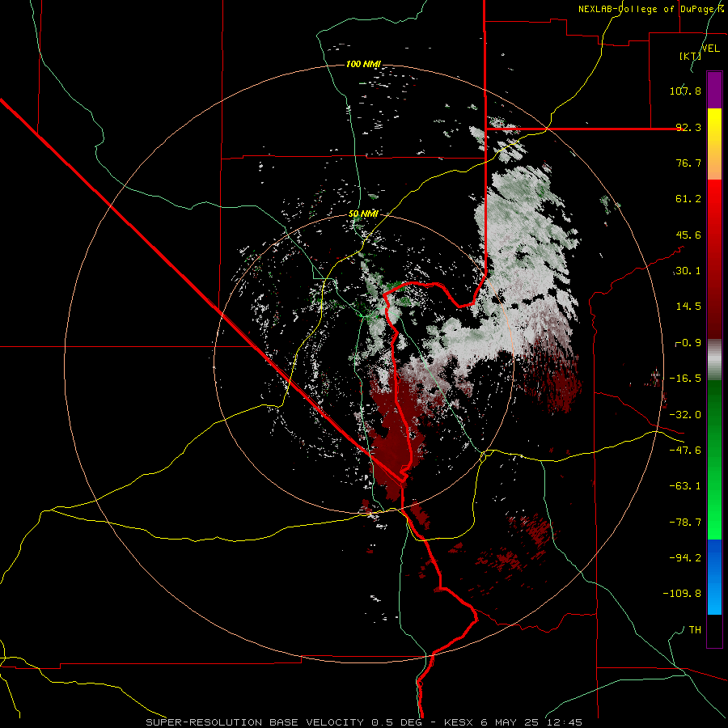Viewport: 728px width, 728px height.
Task: Click the 14.5 velocity scale value
Action: (688, 307)
